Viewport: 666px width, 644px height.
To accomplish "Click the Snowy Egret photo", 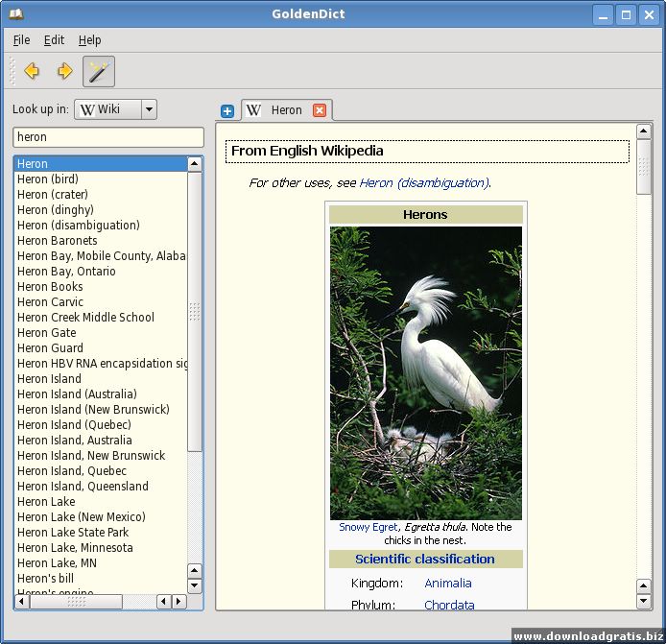I will [425, 373].
